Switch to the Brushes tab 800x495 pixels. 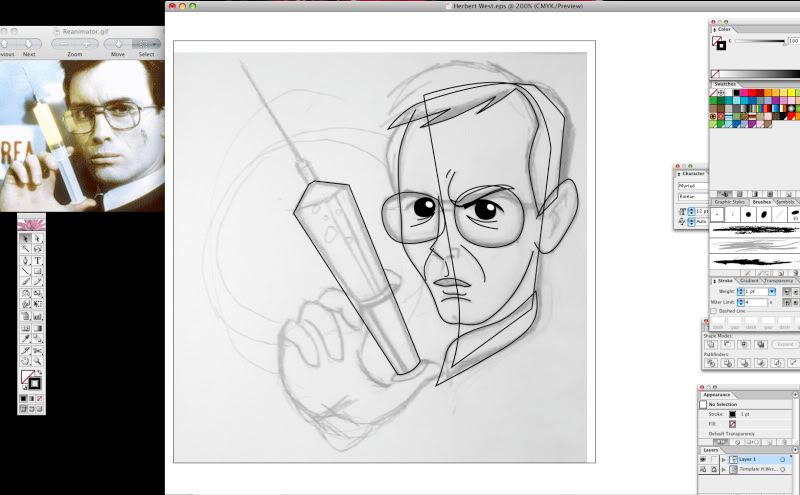point(761,202)
